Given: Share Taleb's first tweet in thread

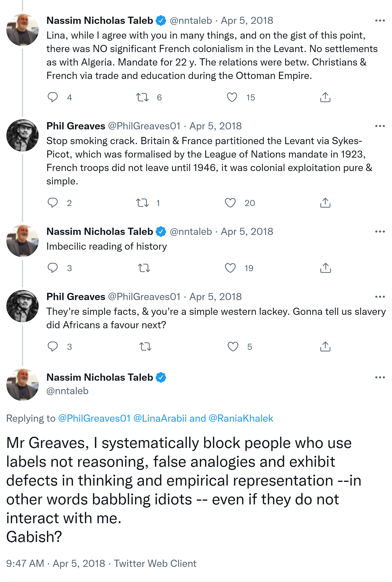Looking at the screenshot, I should pos(325,97).
